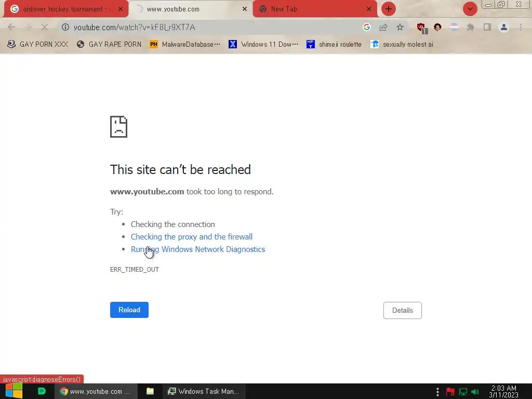This screenshot has width=532, height=399.
Task: Open the shimeji roulette bookmark
Action: tap(334, 45)
